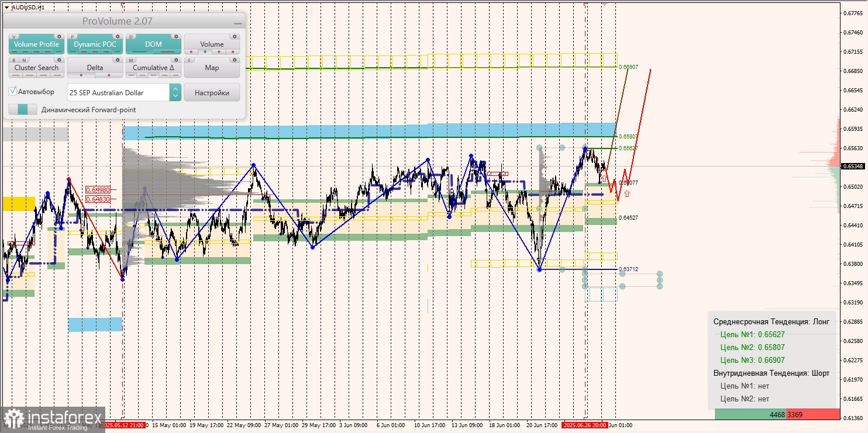The height and width of the screenshot is (433, 868).
Task: Click the 0.67765 price scale label
Action: (x=853, y=13)
